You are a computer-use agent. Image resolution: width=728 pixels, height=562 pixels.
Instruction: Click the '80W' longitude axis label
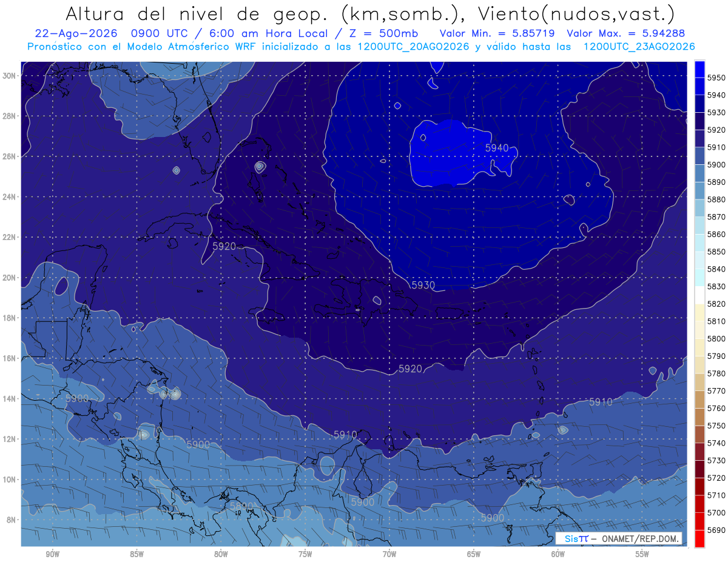coord(221,554)
